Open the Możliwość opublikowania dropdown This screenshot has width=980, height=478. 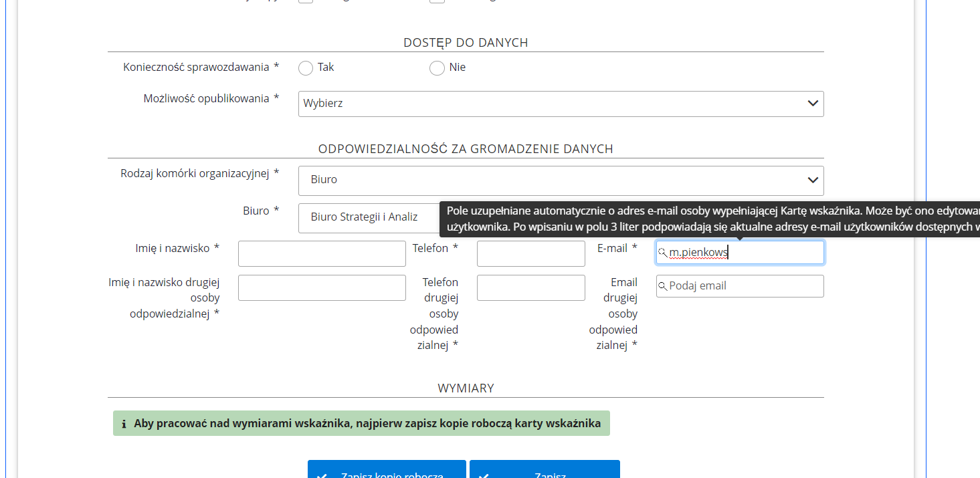pyautogui.click(x=561, y=104)
